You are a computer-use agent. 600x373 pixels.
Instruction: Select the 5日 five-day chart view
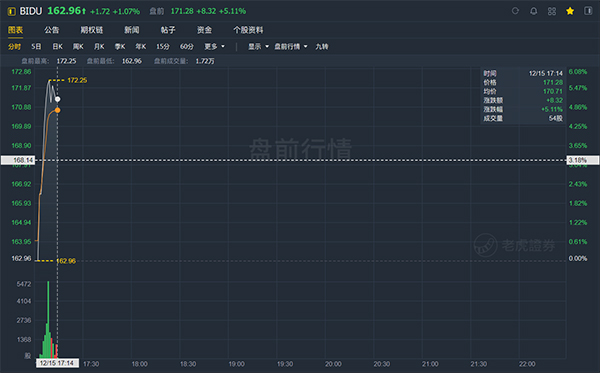point(36,47)
